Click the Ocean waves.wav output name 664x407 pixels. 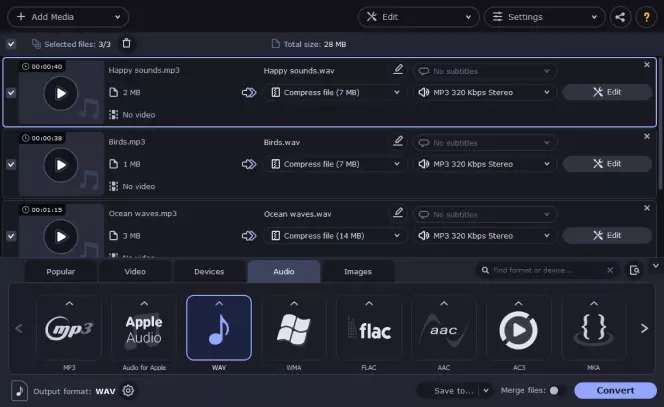click(x=298, y=214)
